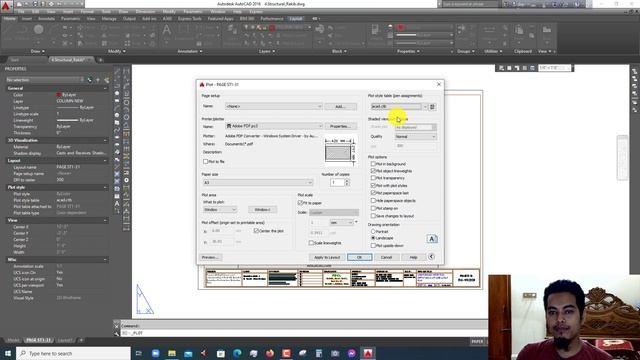Click Apply to Layout button
Screen dimensions: 640x360
click(x=327, y=257)
